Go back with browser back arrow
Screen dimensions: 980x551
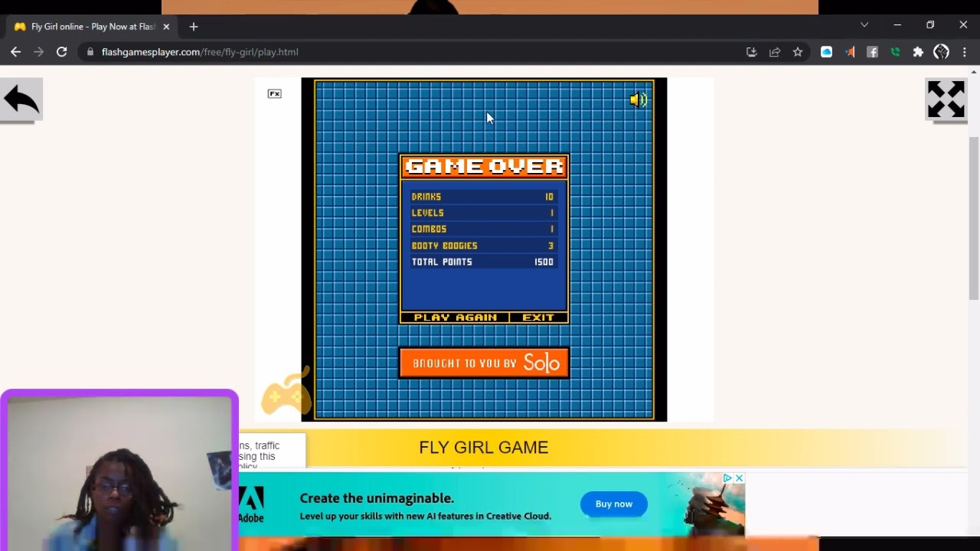pos(16,52)
